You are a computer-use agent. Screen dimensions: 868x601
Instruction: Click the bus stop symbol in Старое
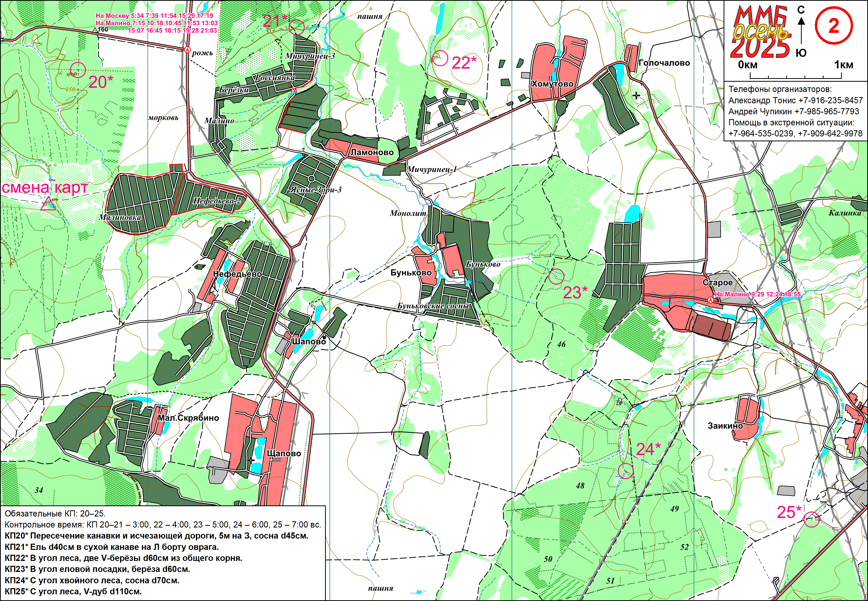coord(710,300)
